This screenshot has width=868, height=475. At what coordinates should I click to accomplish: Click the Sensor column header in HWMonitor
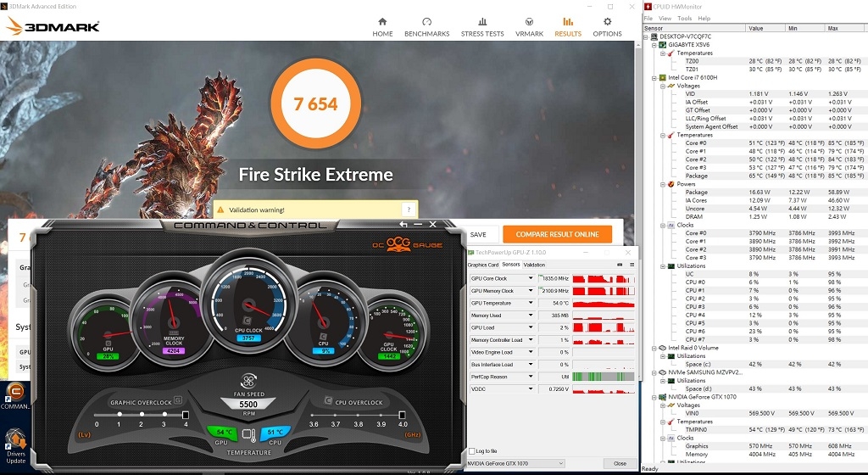click(x=694, y=28)
